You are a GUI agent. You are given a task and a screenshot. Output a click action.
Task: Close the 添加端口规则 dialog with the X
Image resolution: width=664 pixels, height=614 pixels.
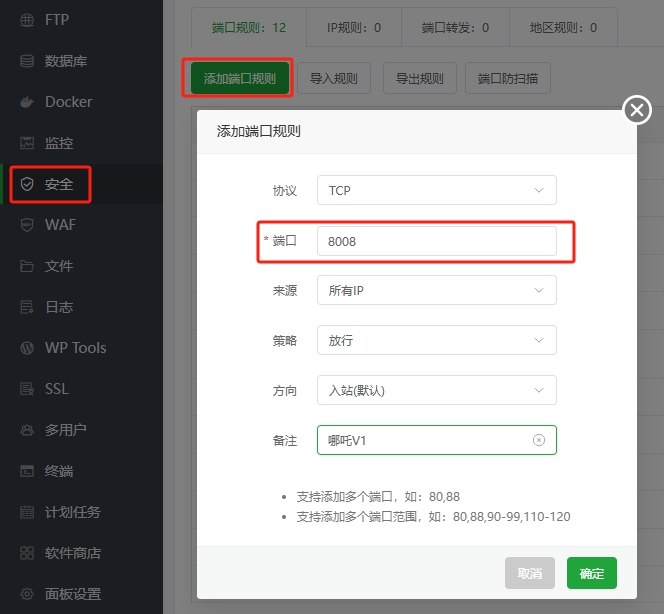637,110
